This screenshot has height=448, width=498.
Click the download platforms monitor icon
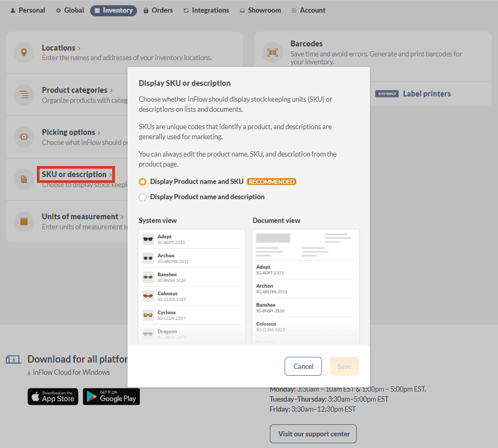tap(13, 359)
